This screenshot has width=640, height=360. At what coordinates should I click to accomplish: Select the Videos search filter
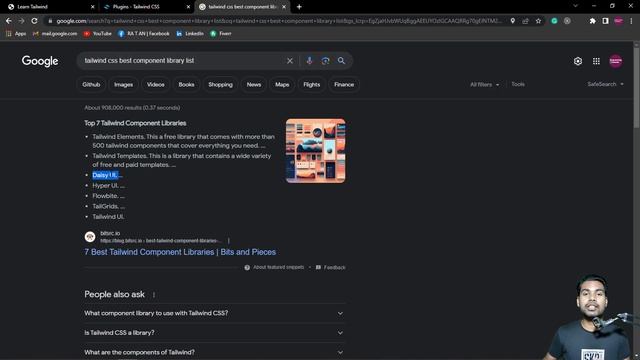point(156,84)
